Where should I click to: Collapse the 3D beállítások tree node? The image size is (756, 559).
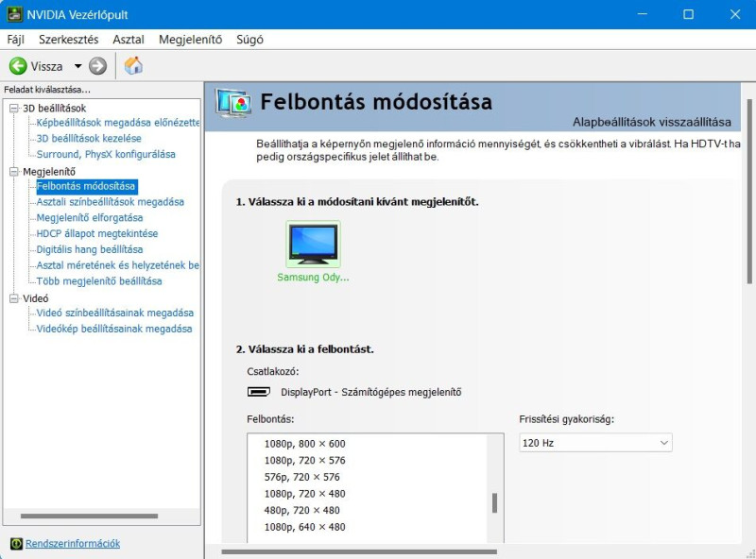click(14, 108)
